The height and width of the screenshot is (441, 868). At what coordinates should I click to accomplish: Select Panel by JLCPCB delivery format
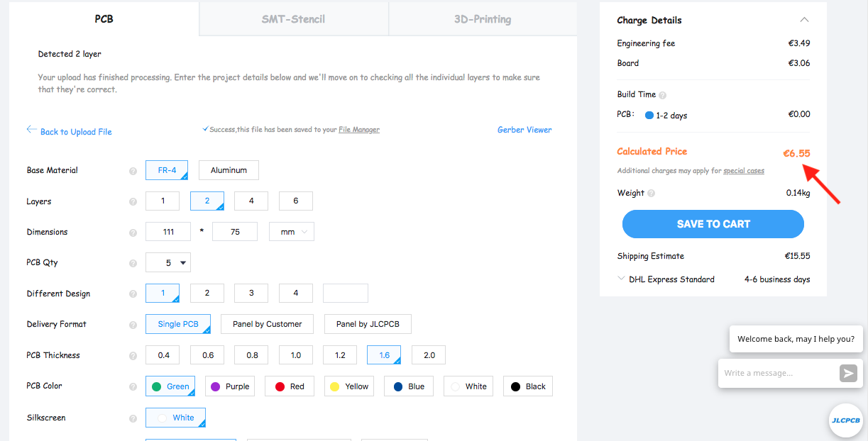point(368,324)
